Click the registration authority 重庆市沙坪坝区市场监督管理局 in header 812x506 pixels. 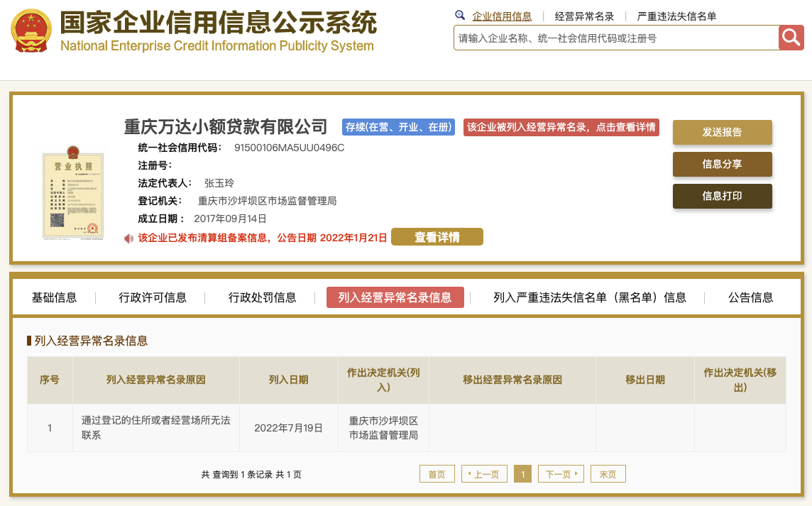(267, 201)
